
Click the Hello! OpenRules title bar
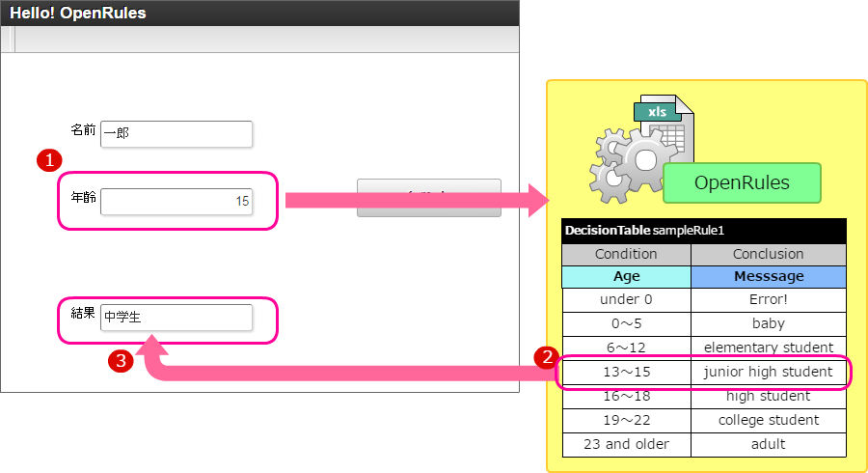tap(259, 14)
